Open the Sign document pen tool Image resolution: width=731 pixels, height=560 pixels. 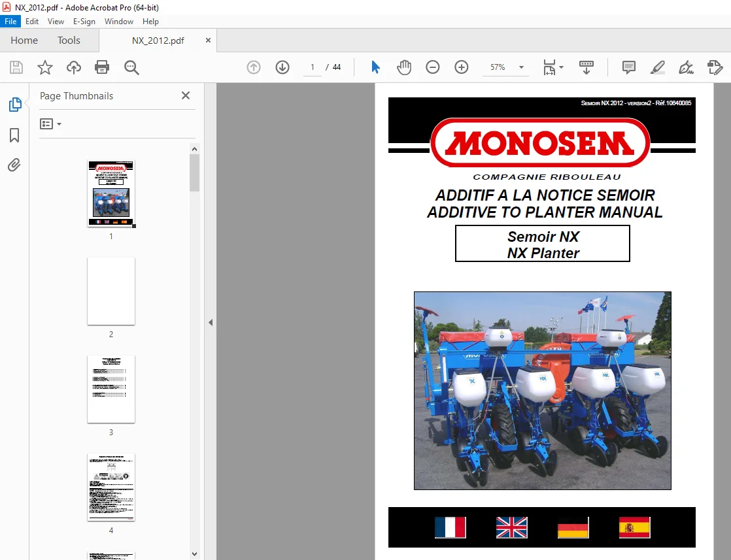pyautogui.click(x=686, y=67)
